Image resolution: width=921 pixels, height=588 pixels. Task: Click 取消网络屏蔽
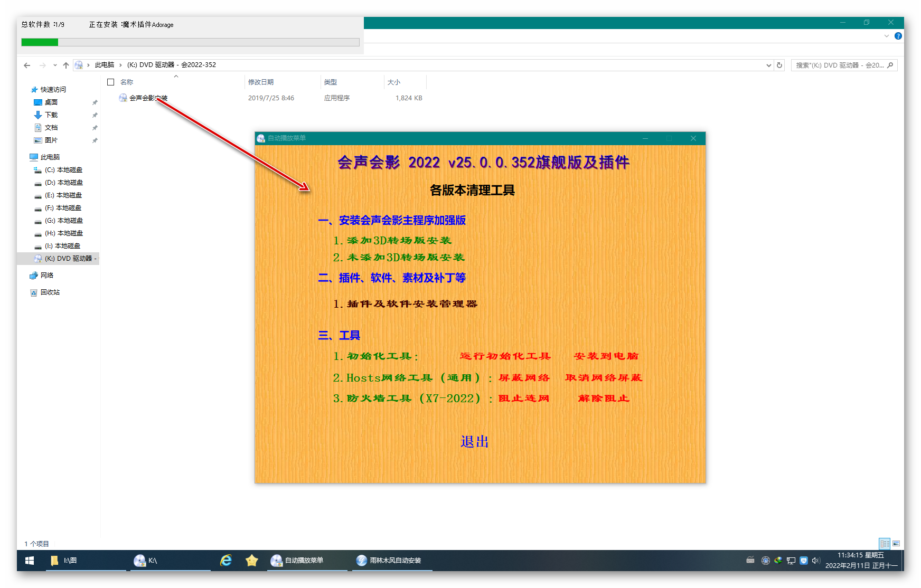(x=604, y=378)
